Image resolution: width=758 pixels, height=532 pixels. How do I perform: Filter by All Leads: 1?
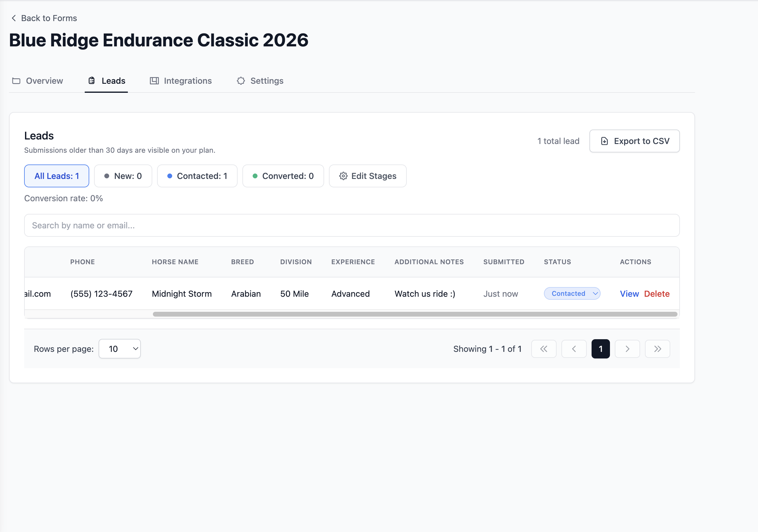click(56, 176)
